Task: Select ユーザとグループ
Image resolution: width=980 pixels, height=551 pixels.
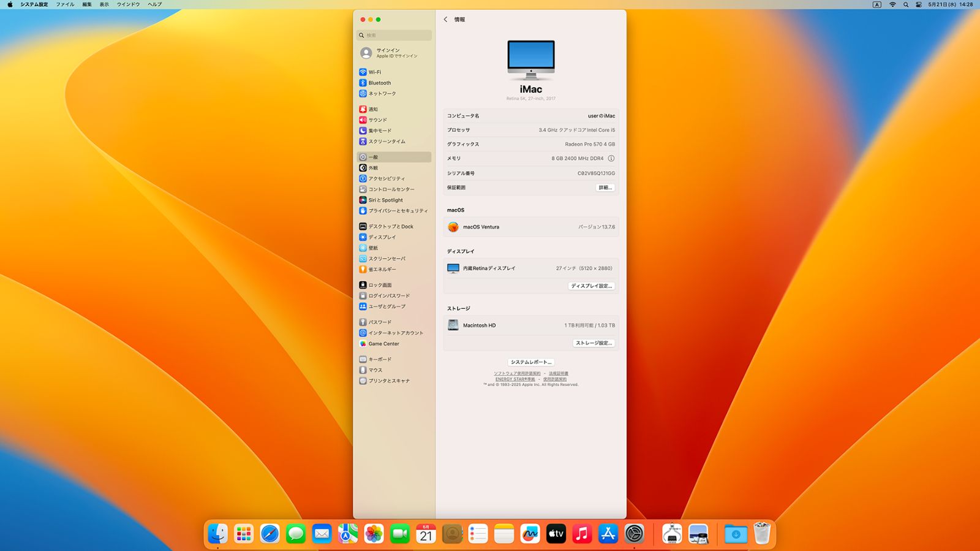Action: pos(394,306)
